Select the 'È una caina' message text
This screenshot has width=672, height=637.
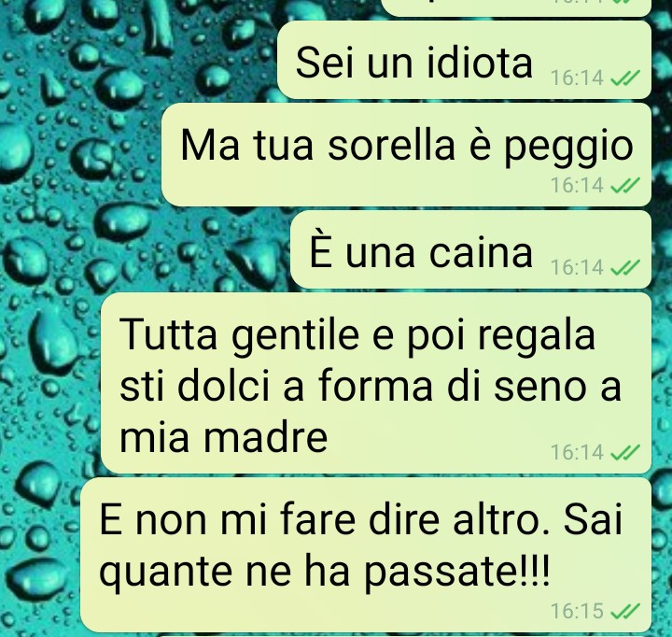(x=421, y=252)
